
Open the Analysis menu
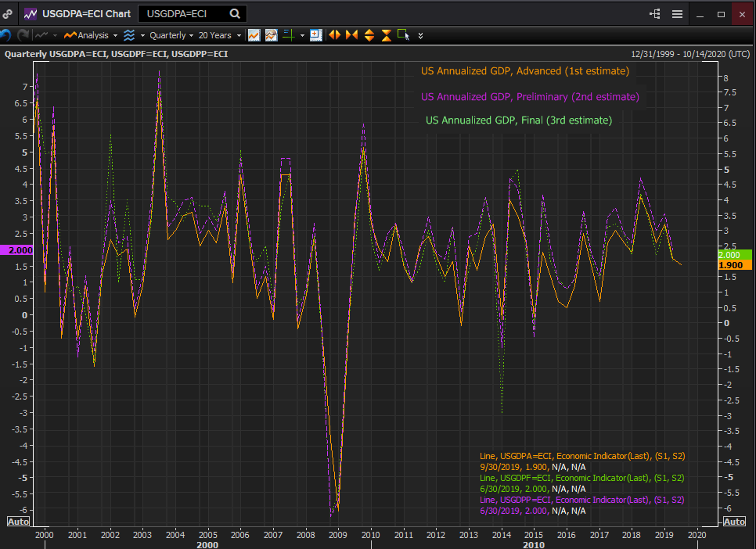[91, 35]
